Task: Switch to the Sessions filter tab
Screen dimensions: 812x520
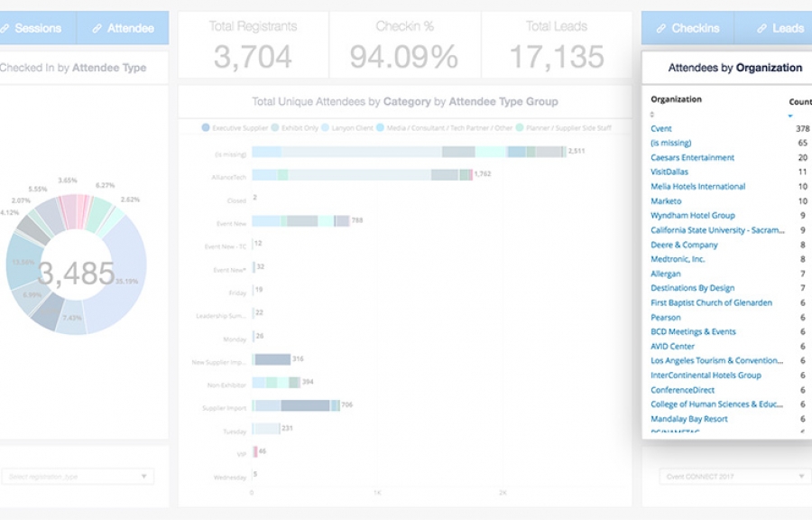Action: tap(32, 28)
